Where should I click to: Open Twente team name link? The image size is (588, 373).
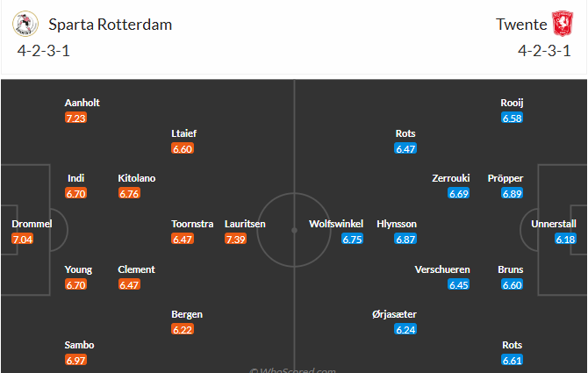coord(521,25)
